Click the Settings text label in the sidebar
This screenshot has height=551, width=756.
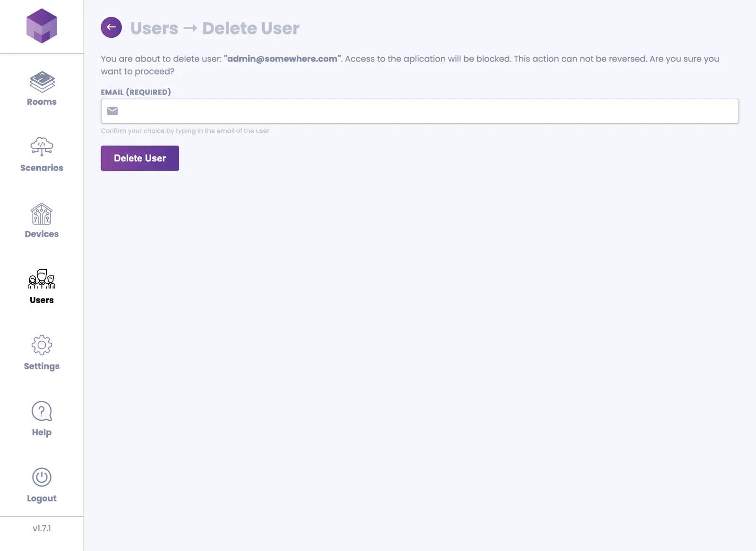(x=42, y=366)
